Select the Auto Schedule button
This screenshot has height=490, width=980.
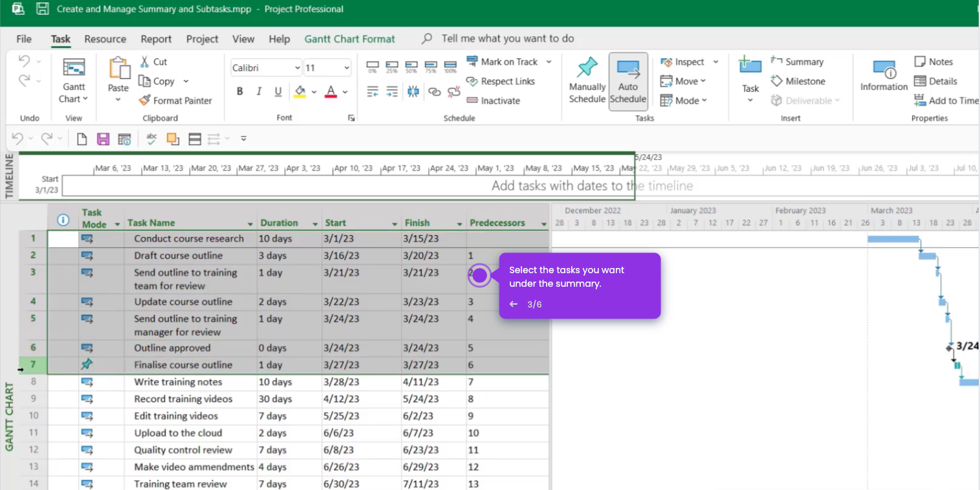[x=627, y=82]
